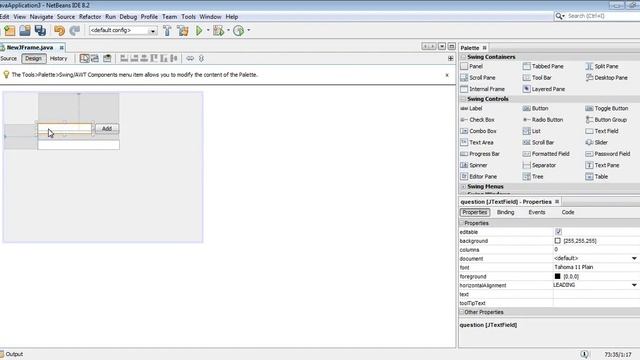Toggle horizontal resizability icon
Viewport: 640px width, 360px height.
click(x=190, y=58)
